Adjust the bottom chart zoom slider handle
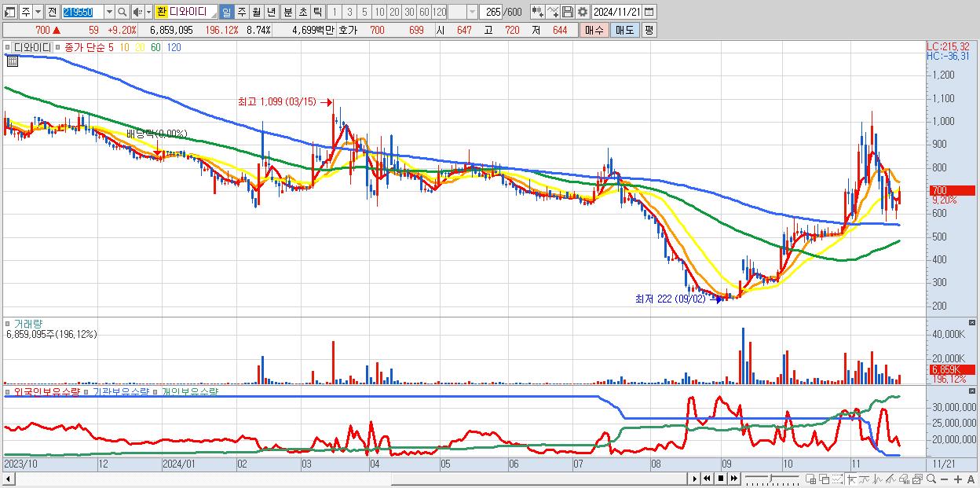Viewport: 980px width, 488px height. [771, 478]
